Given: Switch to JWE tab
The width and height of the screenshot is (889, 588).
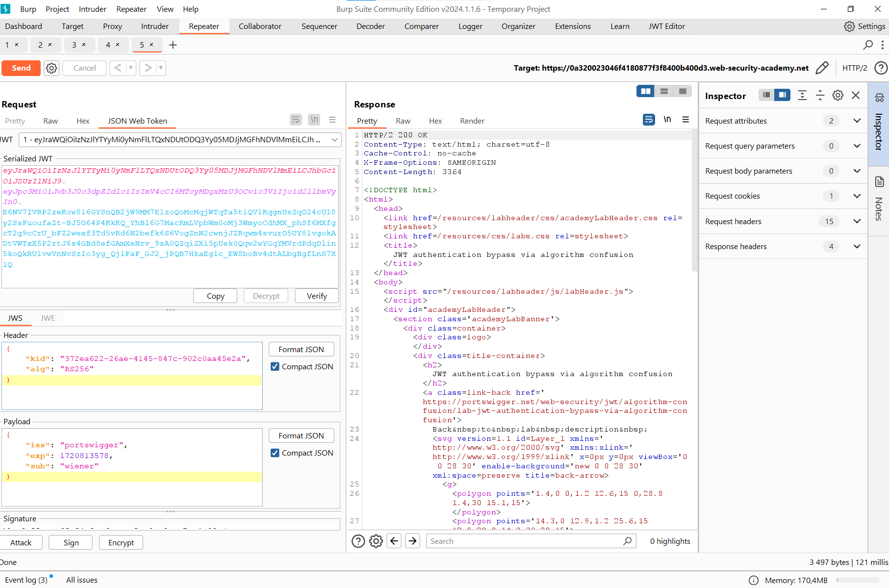Looking at the screenshot, I should pos(48,318).
